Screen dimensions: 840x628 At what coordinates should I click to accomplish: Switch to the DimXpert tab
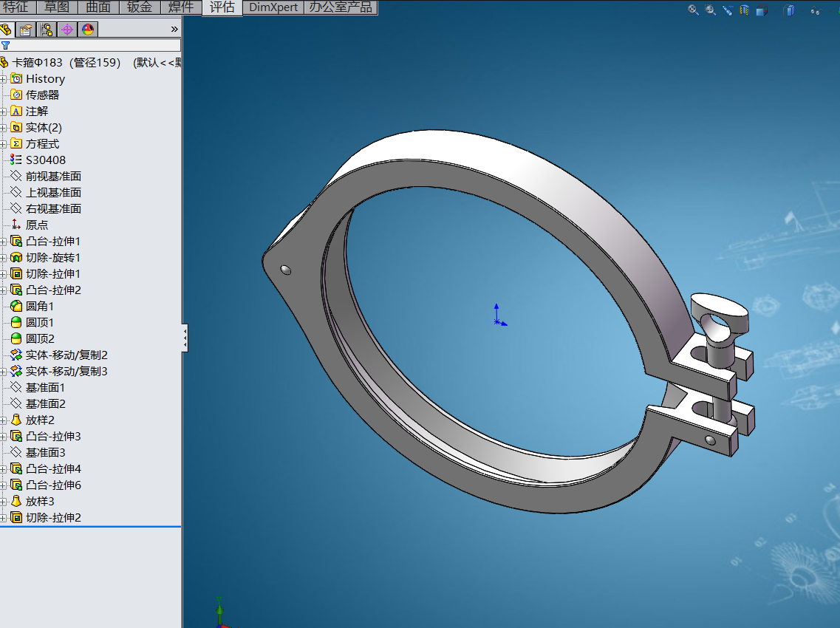click(x=273, y=7)
